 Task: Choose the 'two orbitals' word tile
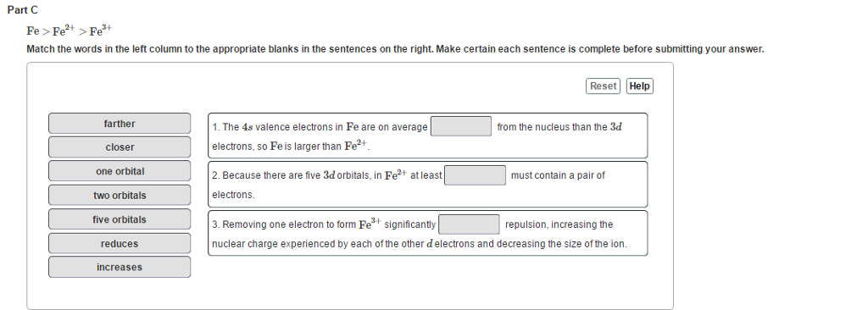120,196
